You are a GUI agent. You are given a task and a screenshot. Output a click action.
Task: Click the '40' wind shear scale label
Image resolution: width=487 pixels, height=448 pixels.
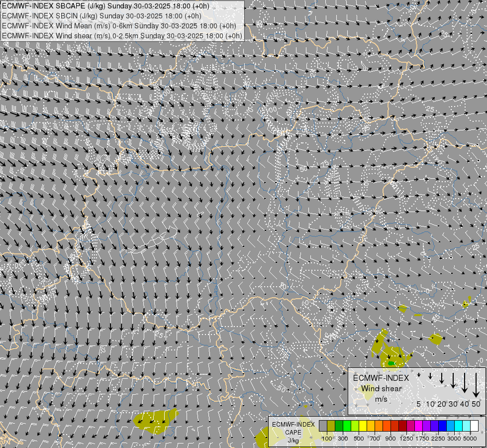tap(464, 404)
